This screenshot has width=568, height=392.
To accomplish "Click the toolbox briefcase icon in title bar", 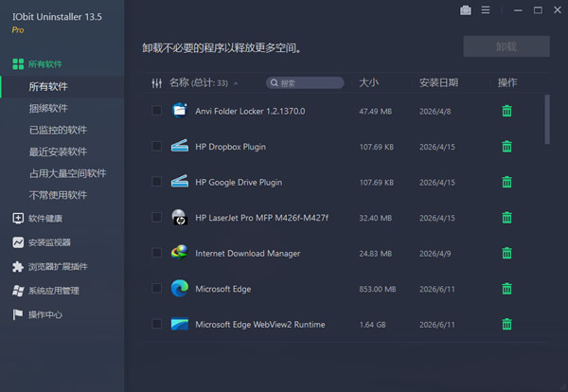I will (x=466, y=10).
